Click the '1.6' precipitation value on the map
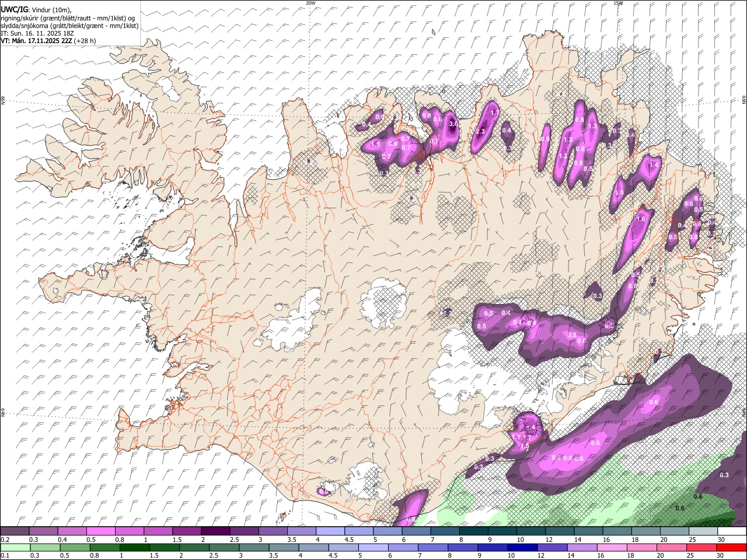Image resolution: width=747 pixels, height=560 pixels. [641, 219]
